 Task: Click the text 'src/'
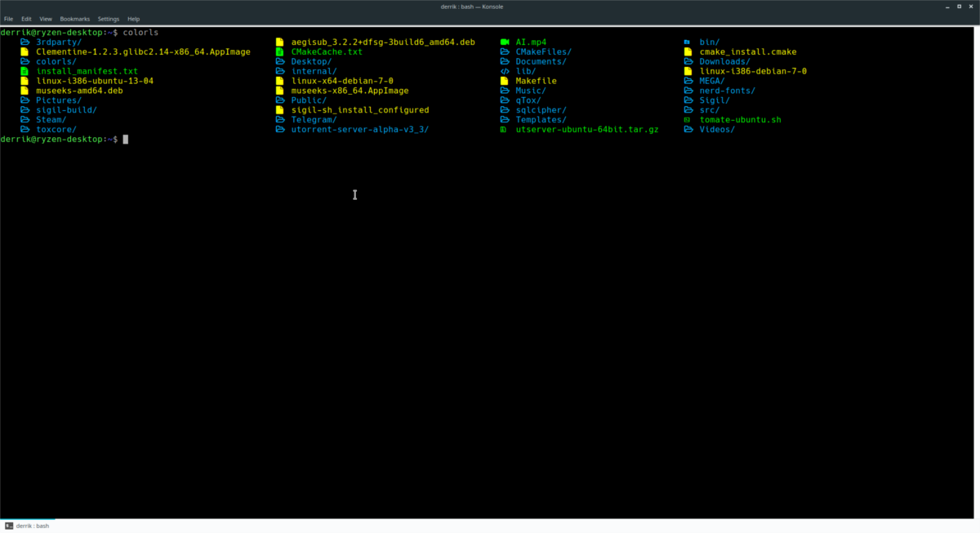coord(710,109)
